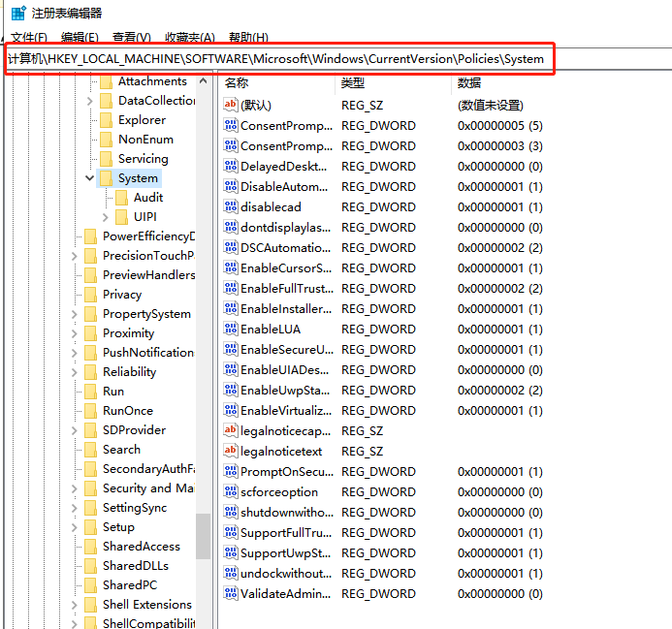Click the Registry Editor app icon in title bar

(x=18, y=13)
